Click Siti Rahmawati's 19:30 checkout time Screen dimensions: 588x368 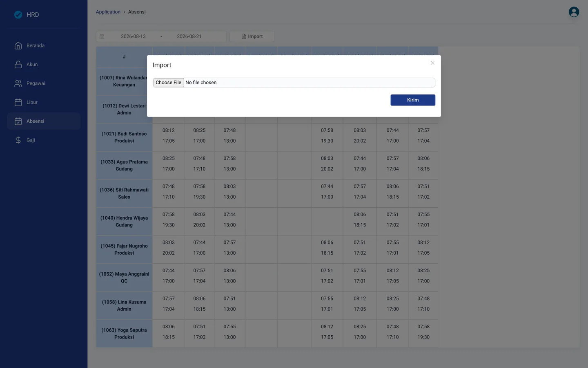tap(199, 197)
